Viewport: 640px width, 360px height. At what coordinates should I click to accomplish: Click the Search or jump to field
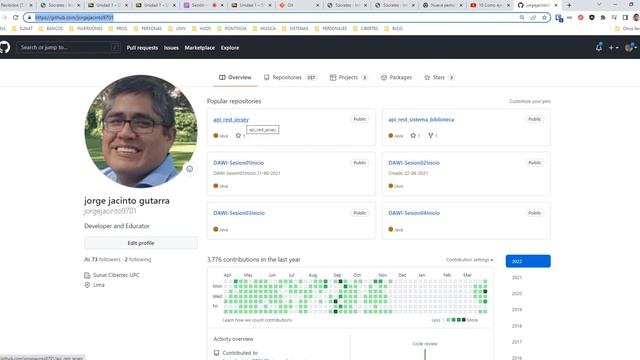(x=69, y=47)
